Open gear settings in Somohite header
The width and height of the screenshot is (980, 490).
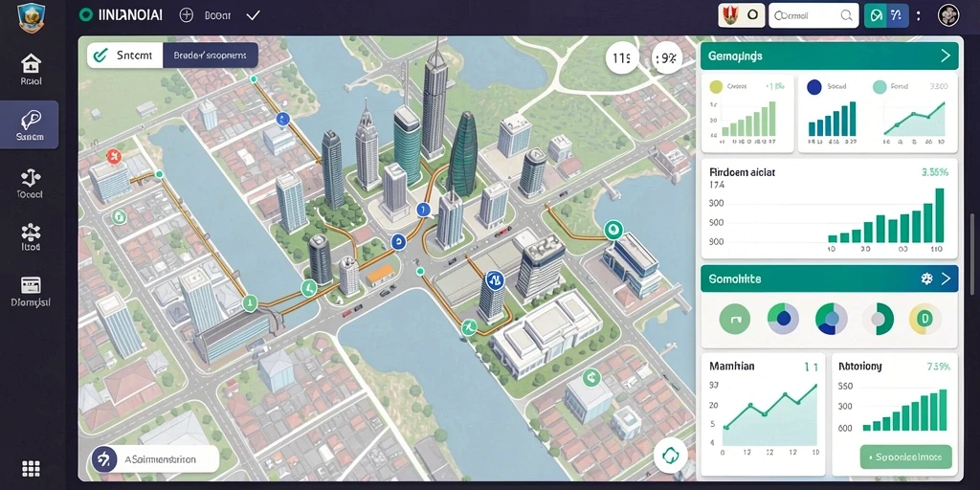926,278
